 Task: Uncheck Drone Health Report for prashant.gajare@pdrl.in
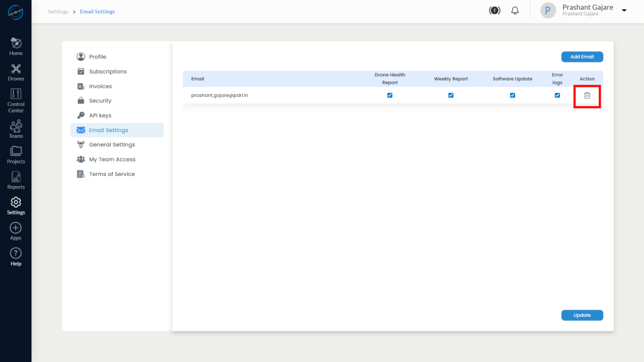click(390, 95)
